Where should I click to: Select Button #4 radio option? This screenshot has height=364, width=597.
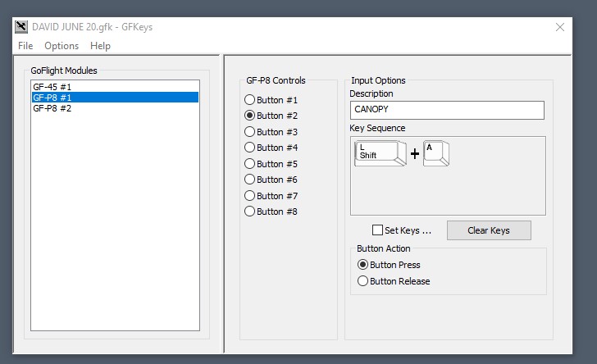pyautogui.click(x=250, y=148)
